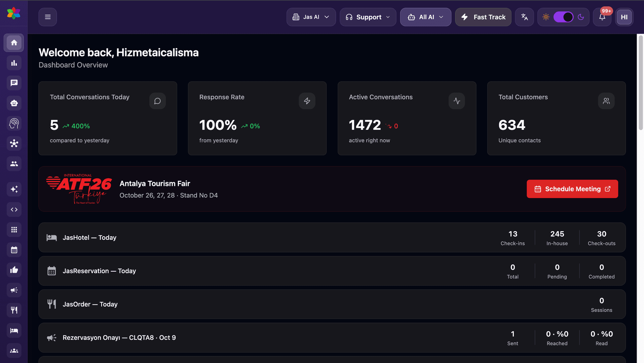
Task: Open the groups team sidebar icon
Action: [14, 351]
